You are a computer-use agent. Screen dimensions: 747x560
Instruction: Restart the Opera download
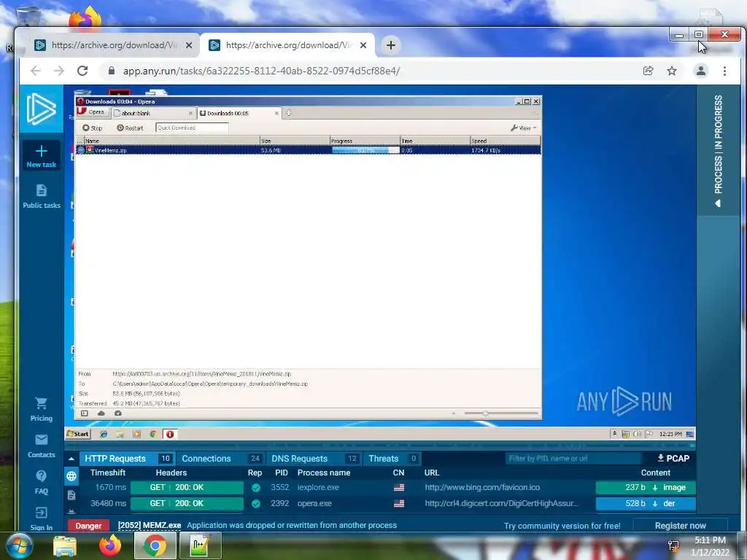point(130,128)
